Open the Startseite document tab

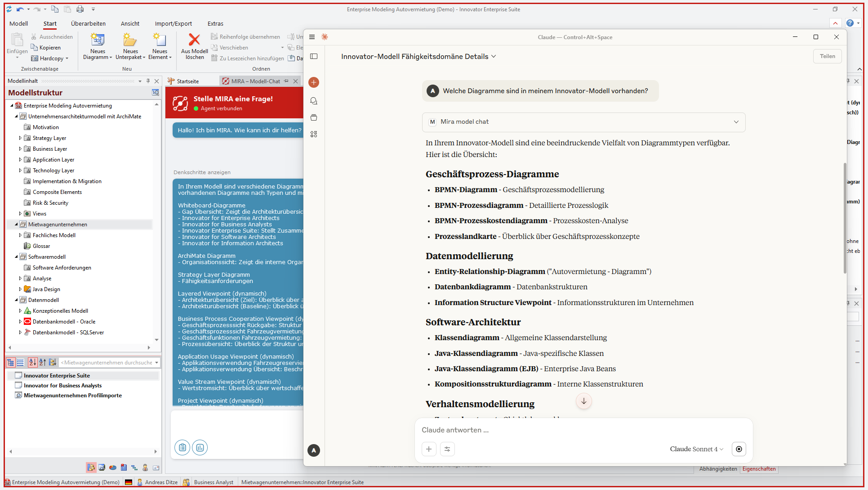coord(187,81)
